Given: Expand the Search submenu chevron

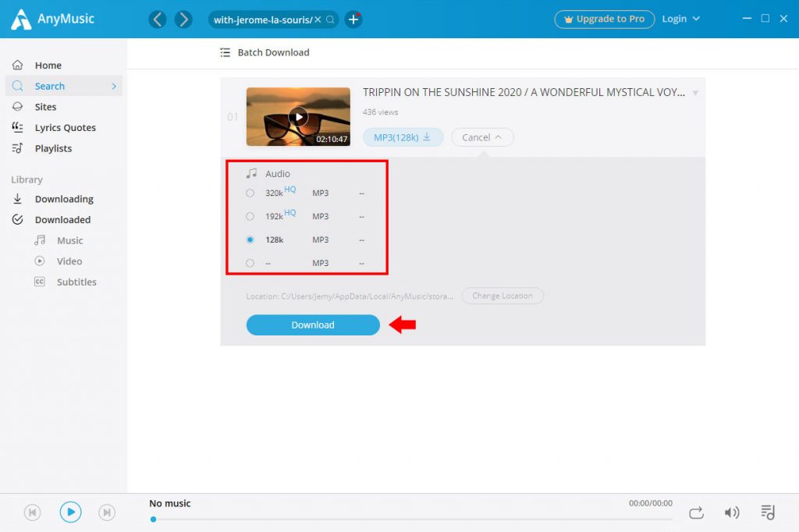Looking at the screenshot, I should tap(114, 86).
